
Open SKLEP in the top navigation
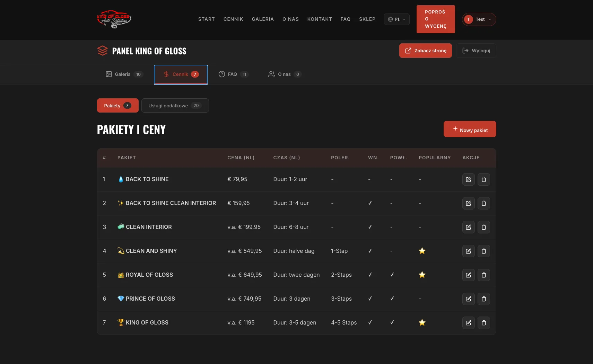(x=367, y=19)
